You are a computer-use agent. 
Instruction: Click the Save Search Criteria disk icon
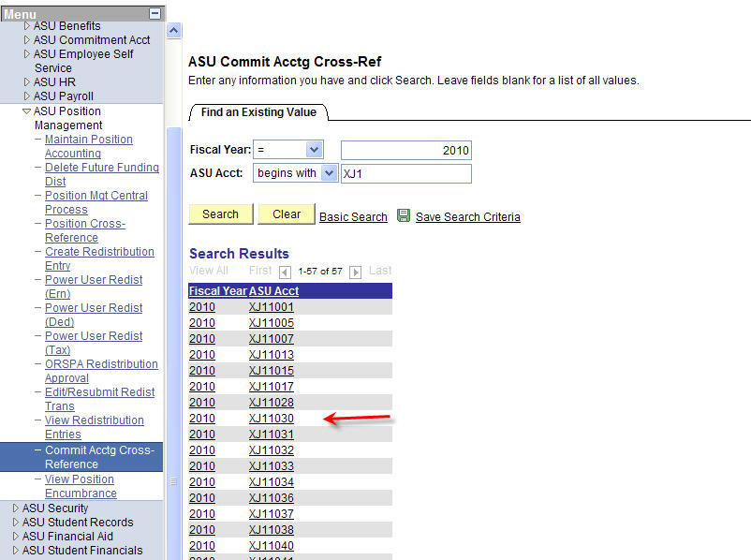tap(404, 215)
